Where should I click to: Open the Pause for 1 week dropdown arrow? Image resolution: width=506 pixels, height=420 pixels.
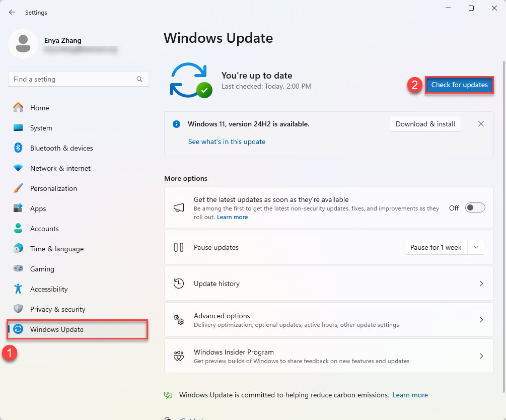[476, 247]
